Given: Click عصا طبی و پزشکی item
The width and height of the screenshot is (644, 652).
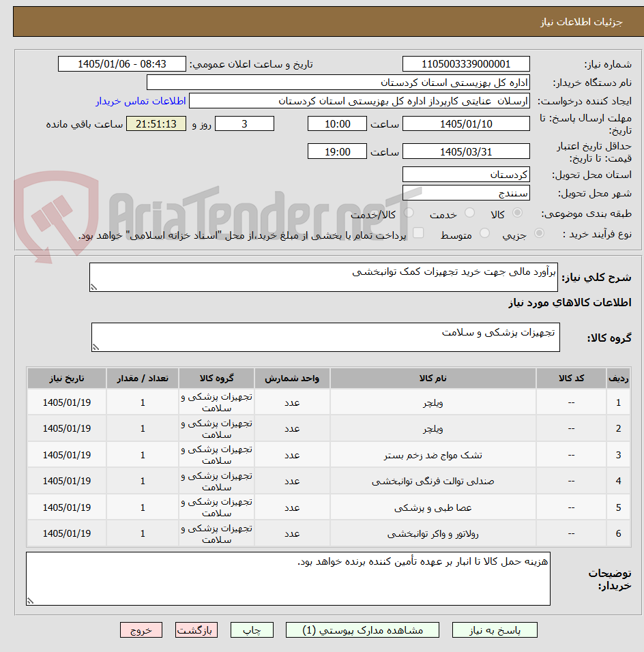Looking at the screenshot, I should point(433,507).
